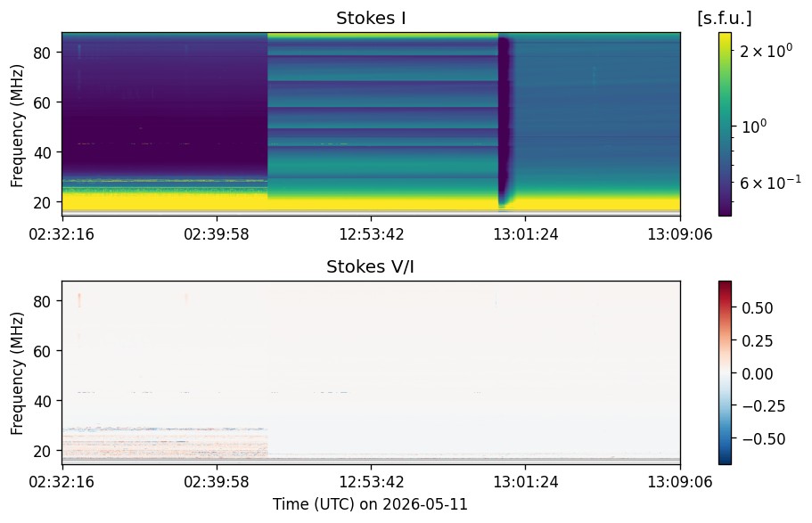Click the 13:01:24 tick label on bottom plot

point(526,482)
